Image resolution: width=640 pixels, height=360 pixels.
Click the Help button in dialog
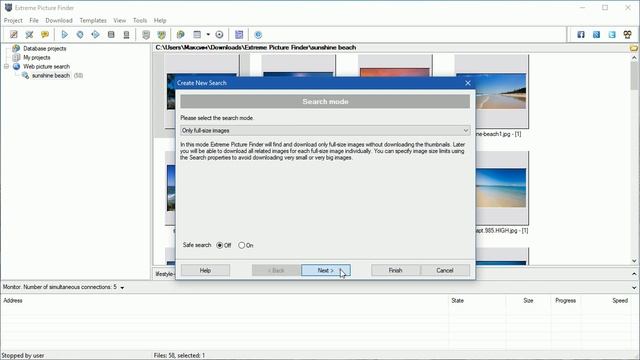point(205,270)
